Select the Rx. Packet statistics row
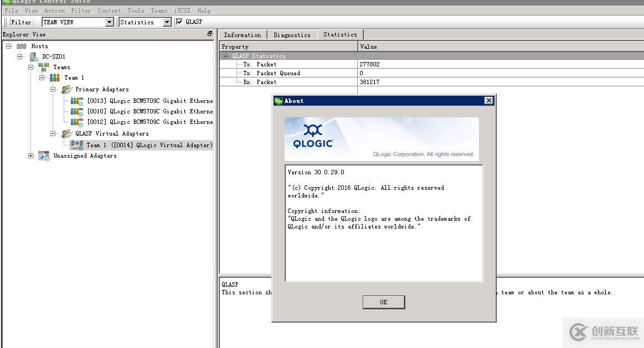644x348 pixels. [x=271, y=81]
